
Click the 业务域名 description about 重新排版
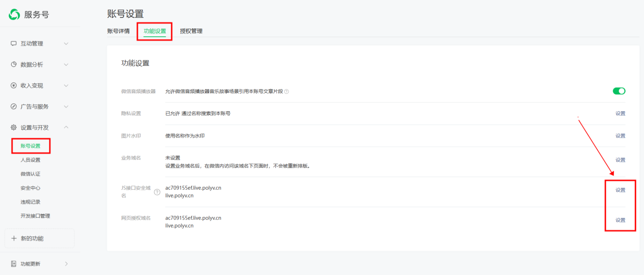tap(238, 166)
